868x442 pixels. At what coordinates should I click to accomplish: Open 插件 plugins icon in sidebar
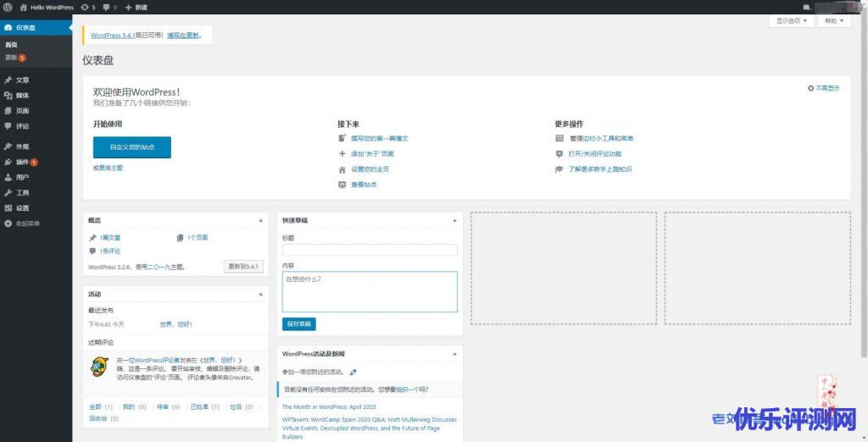coord(8,162)
